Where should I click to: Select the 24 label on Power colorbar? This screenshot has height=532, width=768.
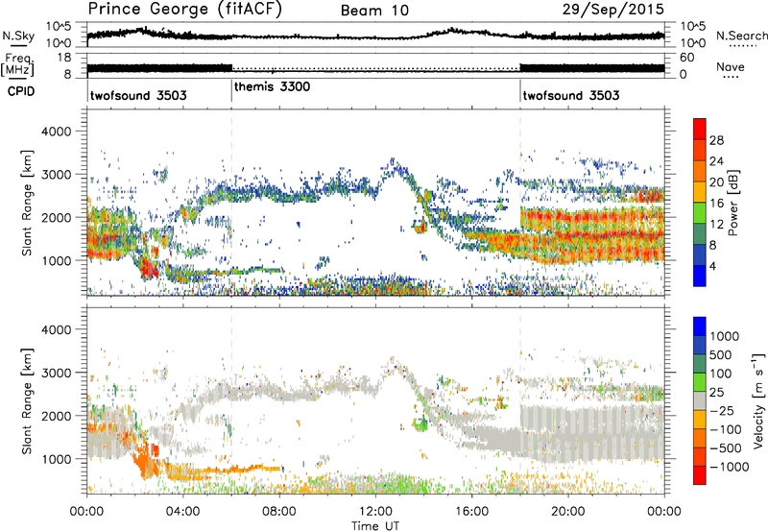pyautogui.click(x=716, y=161)
